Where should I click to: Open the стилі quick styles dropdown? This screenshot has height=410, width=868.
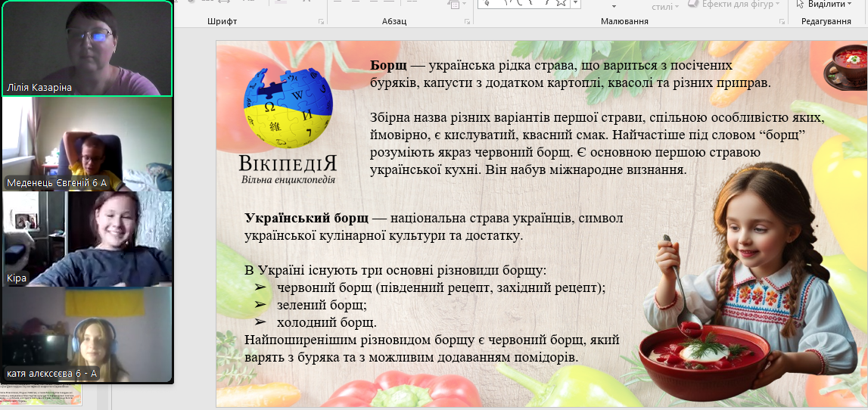pyautogui.click(x=665, y=7)
